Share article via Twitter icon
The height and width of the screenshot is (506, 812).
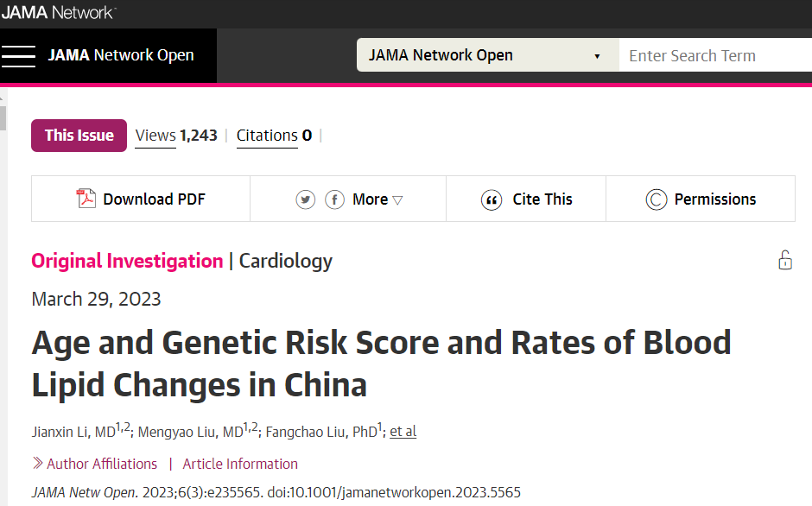point(306,199)
